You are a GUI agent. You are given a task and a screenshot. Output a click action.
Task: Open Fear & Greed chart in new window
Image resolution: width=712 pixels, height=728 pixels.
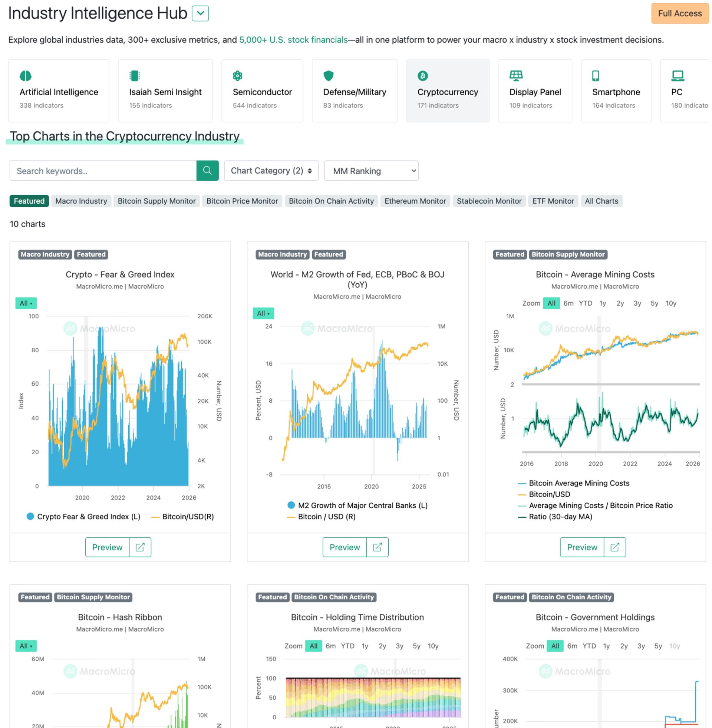tap(140, 547)
